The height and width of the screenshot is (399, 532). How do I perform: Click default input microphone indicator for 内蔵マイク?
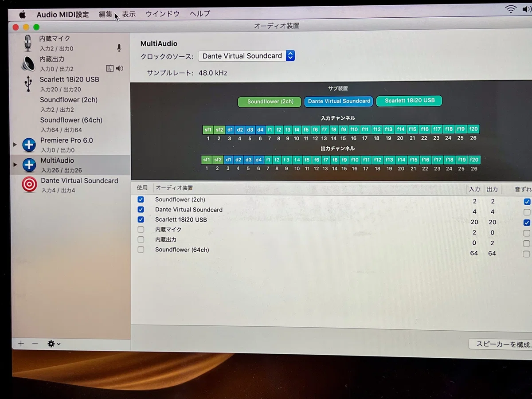pos(119,48)
